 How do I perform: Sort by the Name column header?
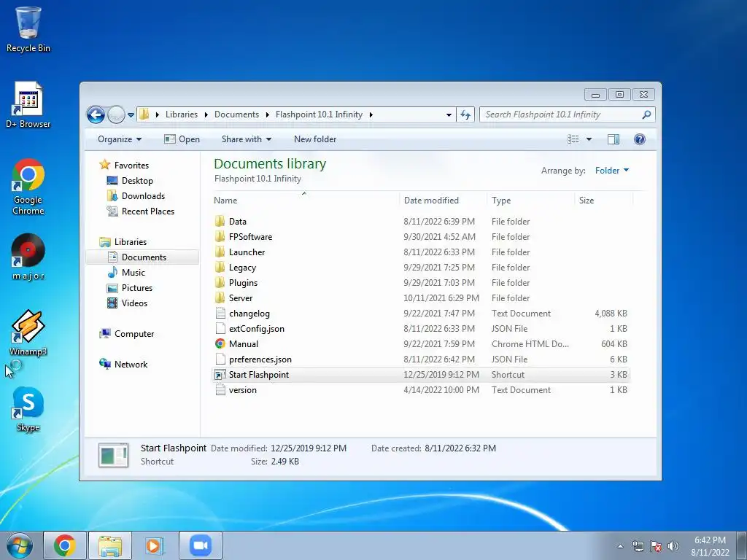point(305,201)
